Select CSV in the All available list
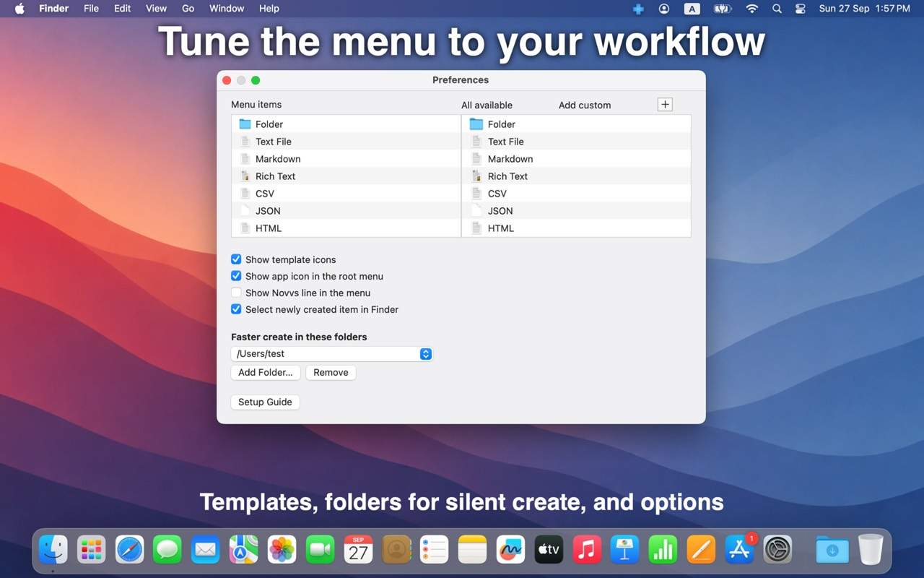 pyautogui.click(x=576, y=194)
